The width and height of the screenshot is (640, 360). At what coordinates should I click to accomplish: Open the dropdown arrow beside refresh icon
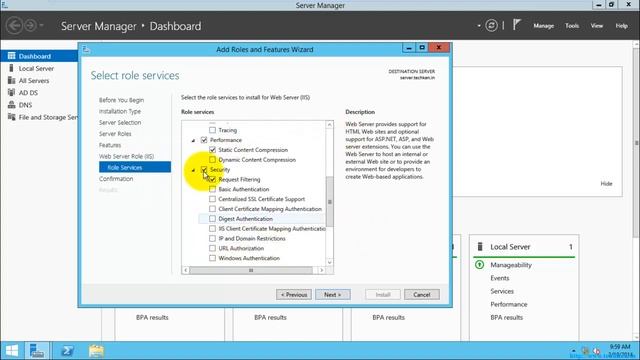point(479,26)
